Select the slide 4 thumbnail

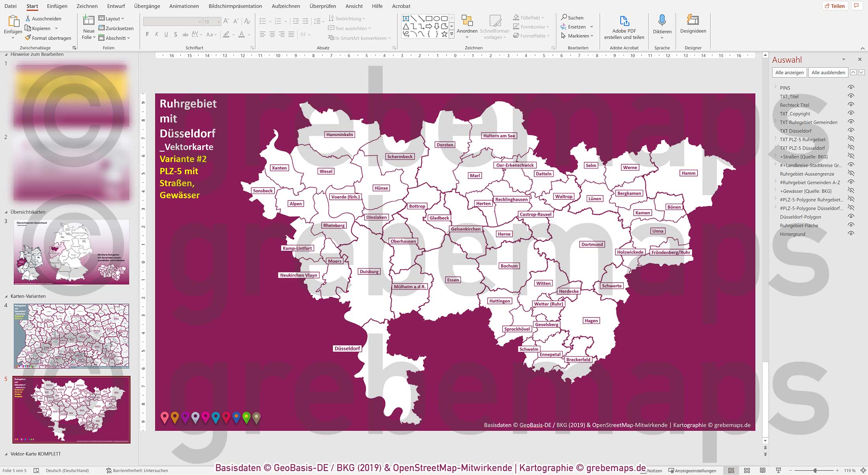[71, 336]
